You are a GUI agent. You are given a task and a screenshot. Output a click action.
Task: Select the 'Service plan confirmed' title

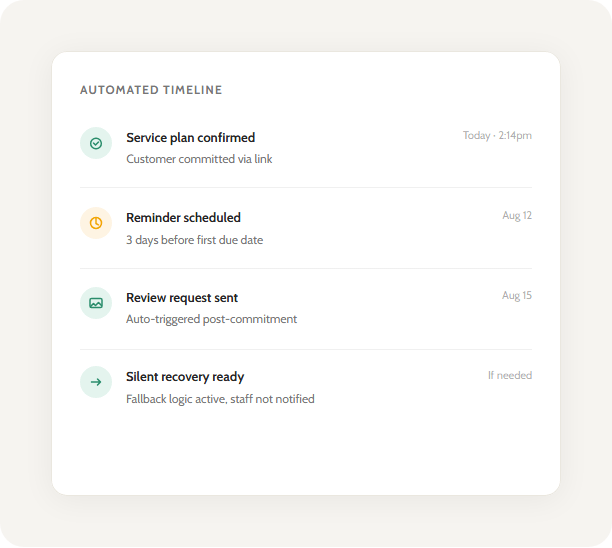click(190, 138)
